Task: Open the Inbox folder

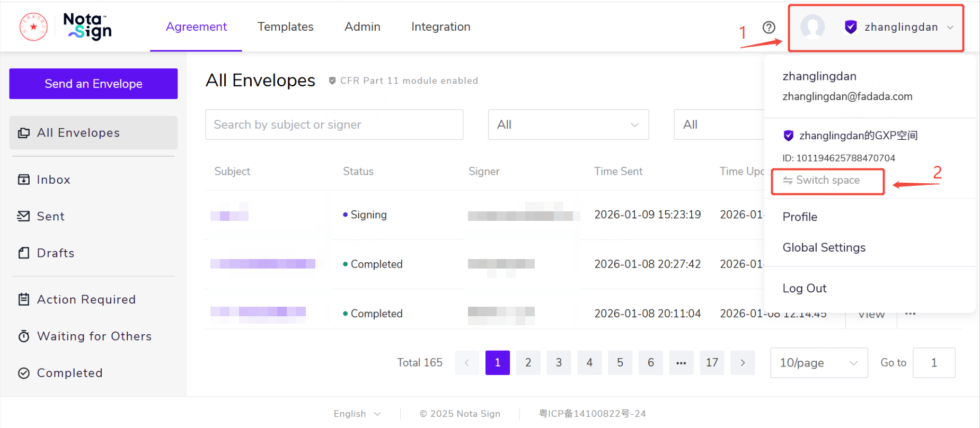Action: click(54, 180)
